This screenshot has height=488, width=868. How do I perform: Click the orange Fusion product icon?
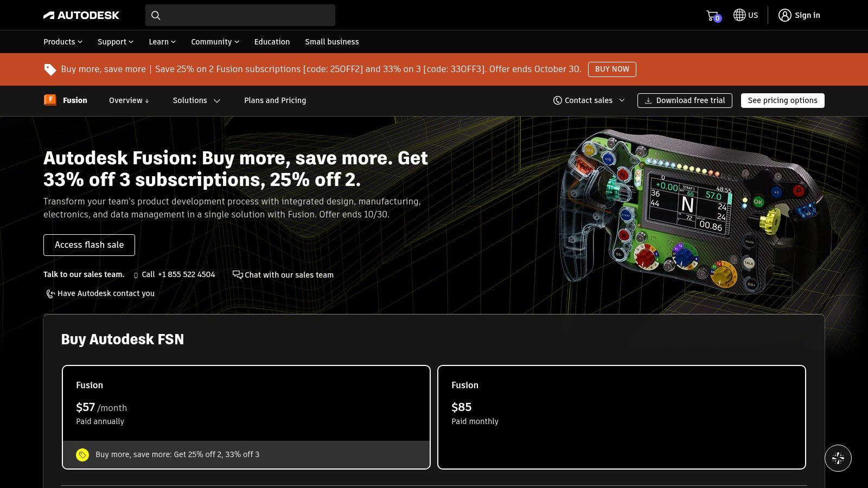tap(50, 100)
